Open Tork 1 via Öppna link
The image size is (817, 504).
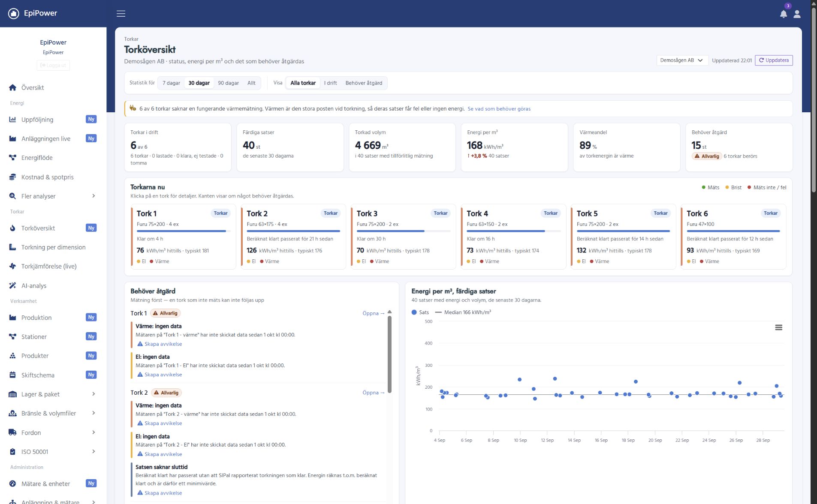click(373, 313)
